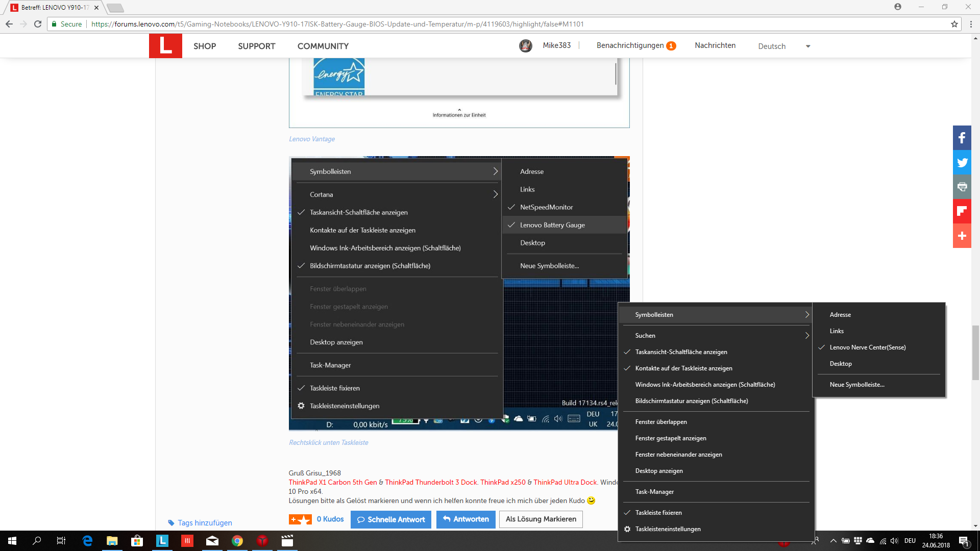Click the printer icon in the share sidebar
Image resolution: width=980 pixels, height=551 pixels.
tap(962, 187)
